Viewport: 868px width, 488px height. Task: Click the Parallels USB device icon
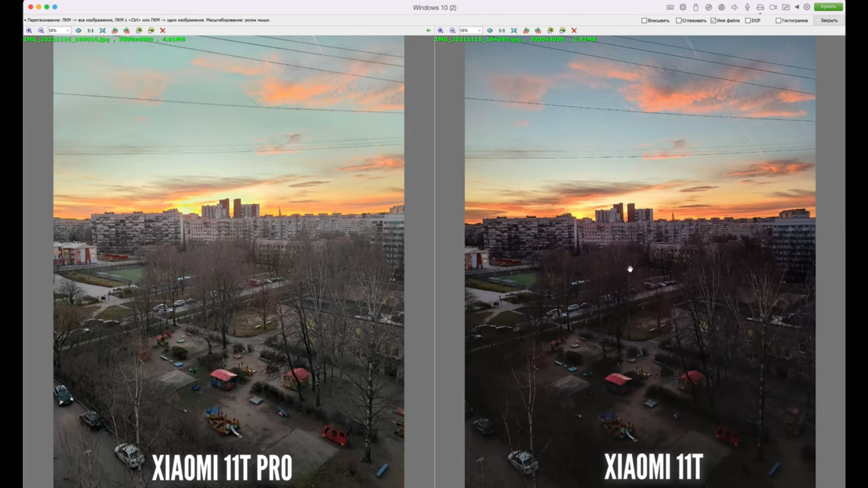[696, 7]
